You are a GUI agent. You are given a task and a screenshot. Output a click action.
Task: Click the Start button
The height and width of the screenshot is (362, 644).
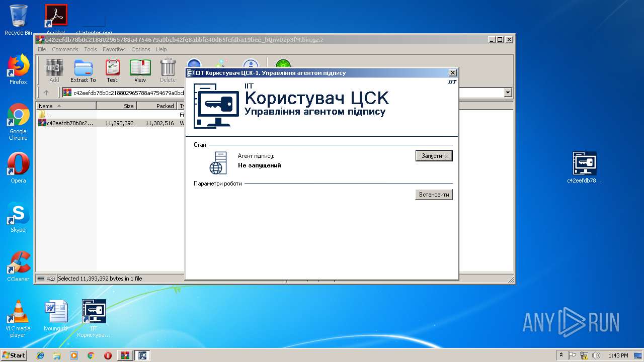[x=14, y=355]
